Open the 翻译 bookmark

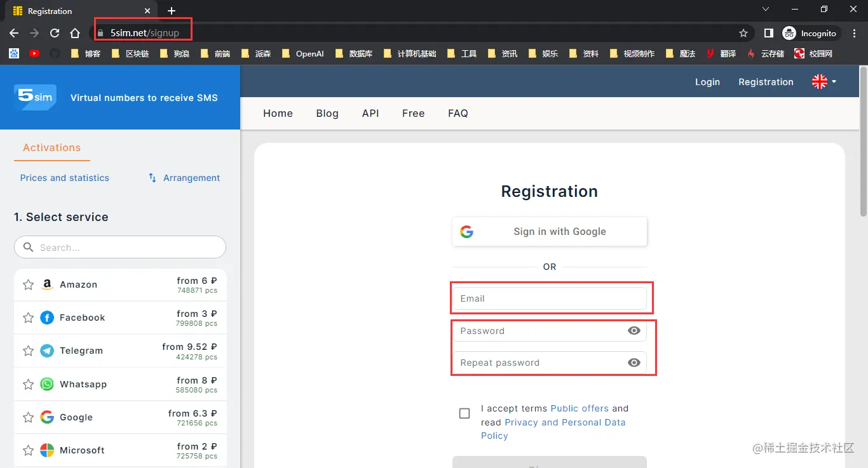pyautogui.click(x=721, y=53)
